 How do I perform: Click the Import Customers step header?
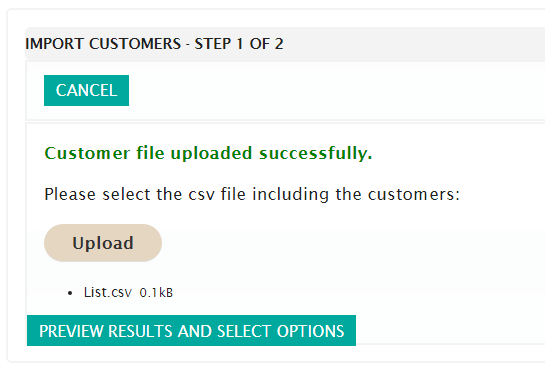[154, 44]
